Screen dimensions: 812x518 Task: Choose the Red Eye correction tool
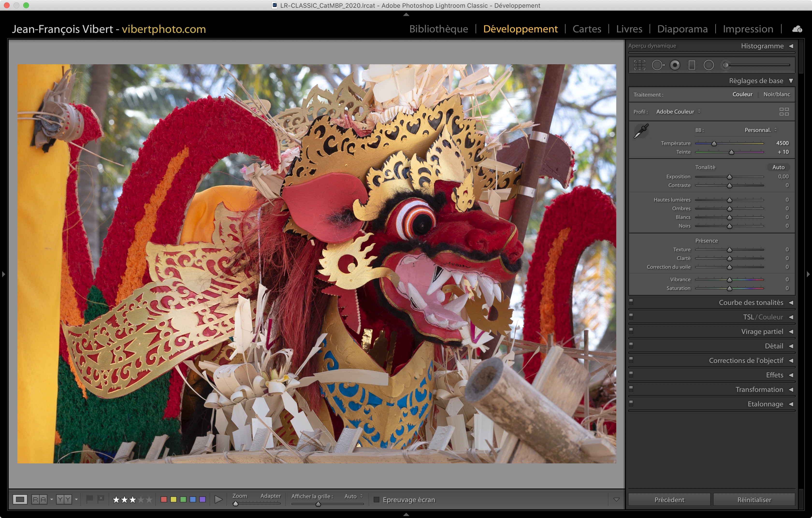tap(675, 65)
